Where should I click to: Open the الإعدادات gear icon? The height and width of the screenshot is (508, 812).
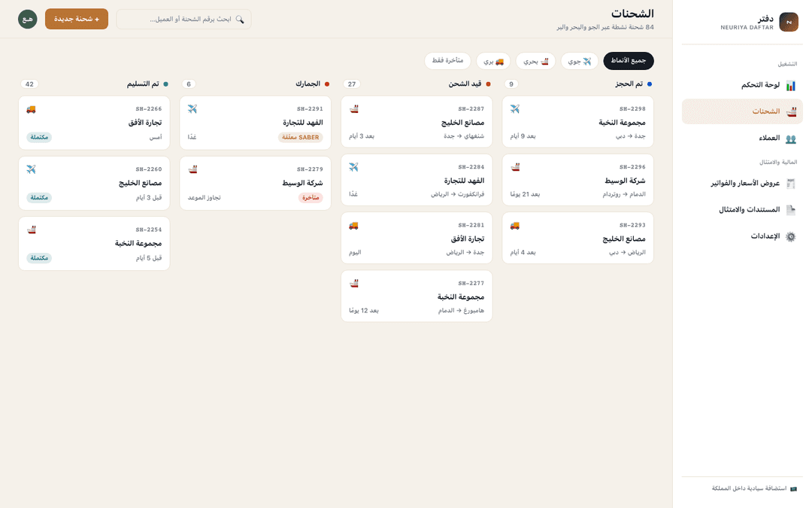click(791, 236)
